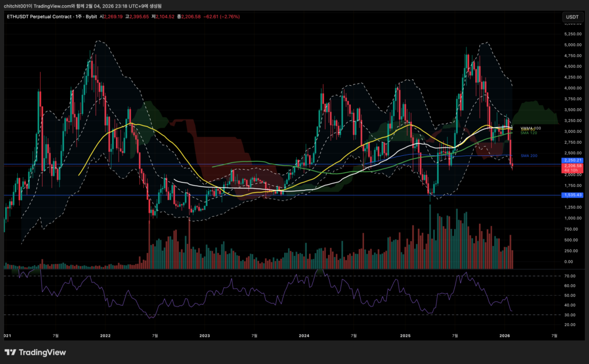Select the VWMA 100 indicator label
The image size is (589, 364).
[x=530, y=128]
